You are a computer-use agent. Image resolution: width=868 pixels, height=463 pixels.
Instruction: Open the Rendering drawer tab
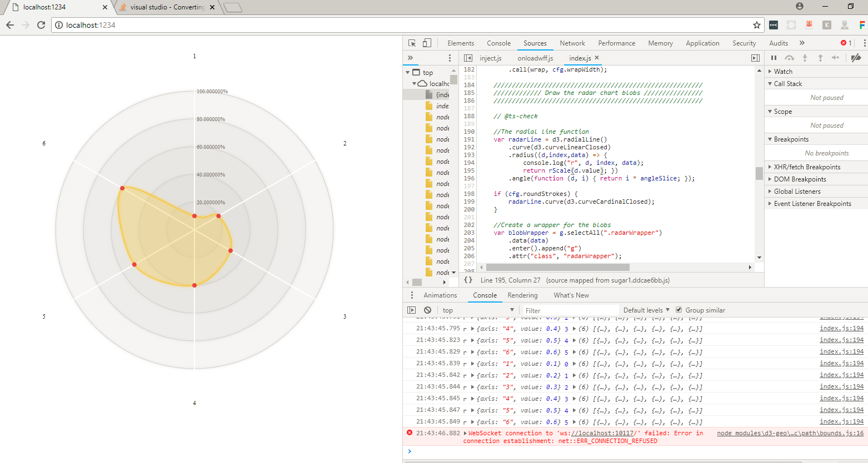coord(522,295)
